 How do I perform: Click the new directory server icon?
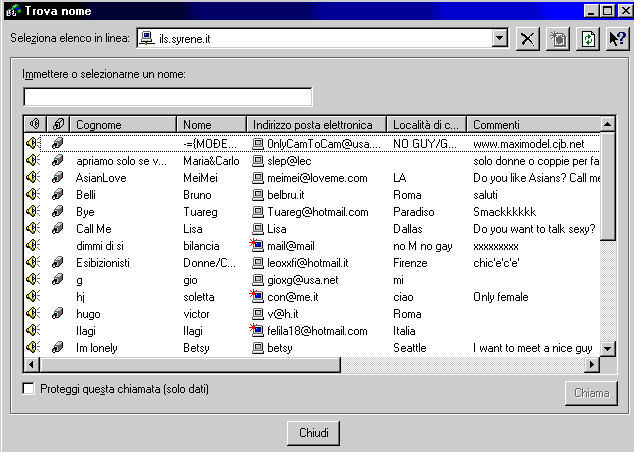click(558, 39)
